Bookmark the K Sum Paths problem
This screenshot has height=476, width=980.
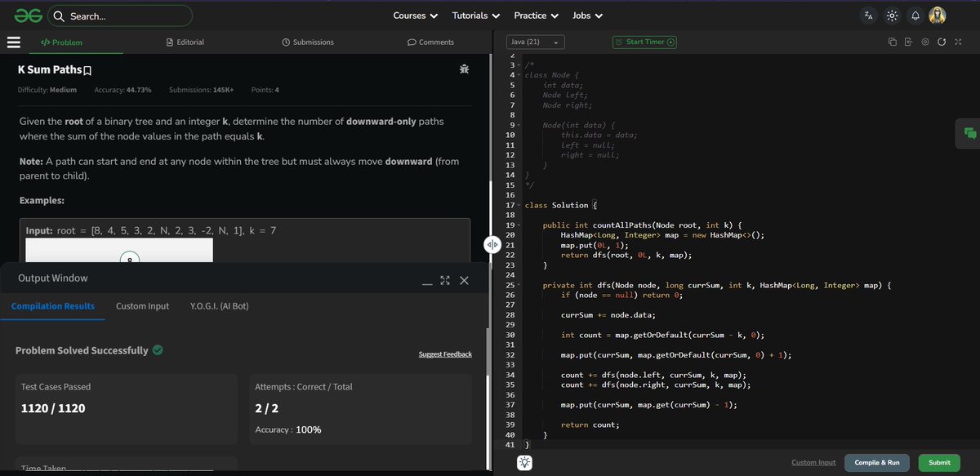pyautogui.click(x=87, y=71)
